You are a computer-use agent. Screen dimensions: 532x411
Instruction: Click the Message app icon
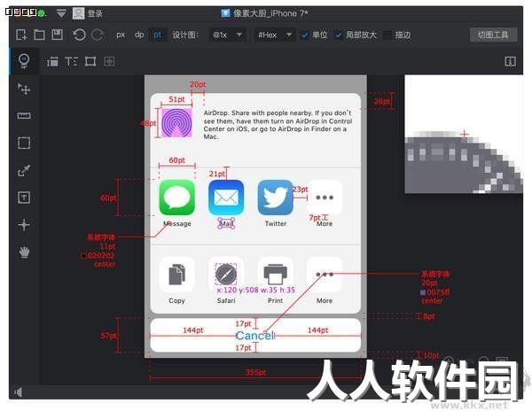pos(176,198)
